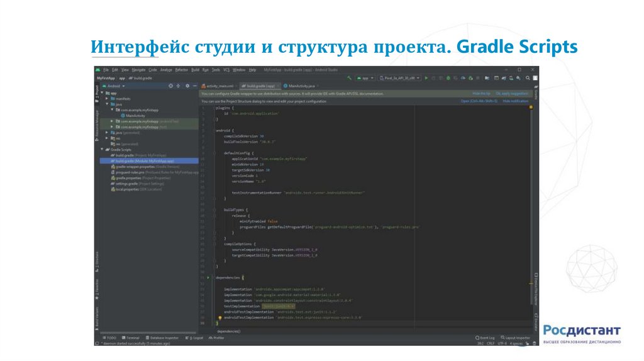Screen dimensions: 644x361
Task: Click the green Debug app bug icon
Action: pyautogui.click(x=448, y=78)
